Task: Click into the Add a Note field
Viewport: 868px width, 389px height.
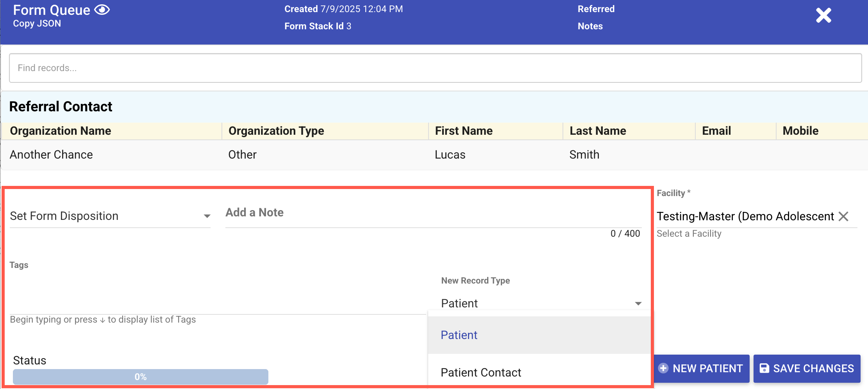Action: click(x=433, y=213)
